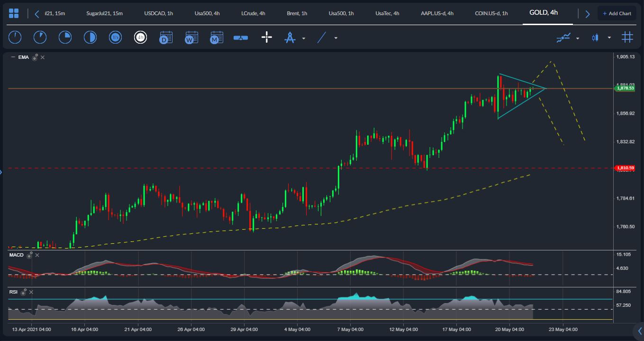Activate the crosshair cursor tool
Viewport: 644px width, 341px height.
(x=267, y=37)
